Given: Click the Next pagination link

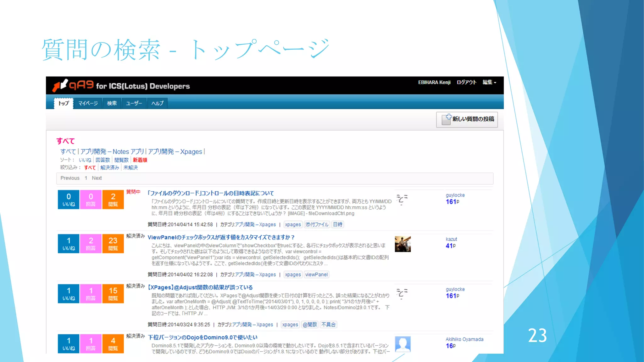Looking at the screenshot, I should [97, 178].
